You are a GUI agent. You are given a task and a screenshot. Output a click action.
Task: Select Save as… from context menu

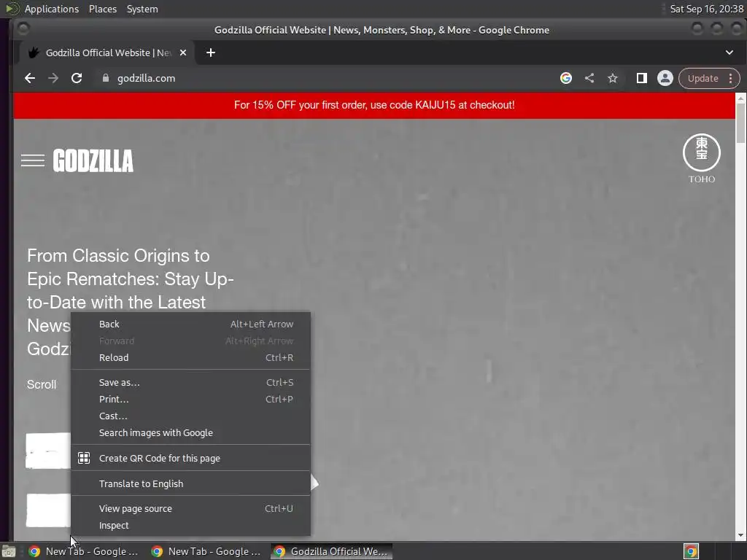[190, 382]
